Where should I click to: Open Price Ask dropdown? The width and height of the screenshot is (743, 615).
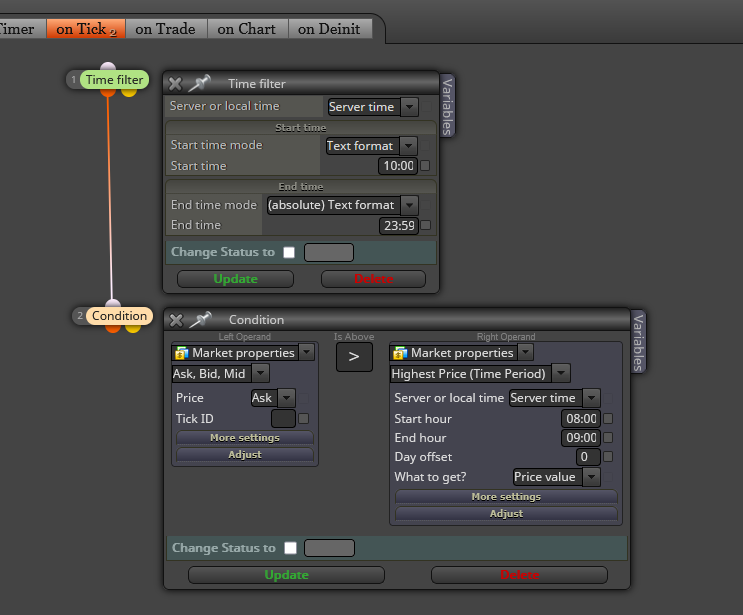click(273, 398)
